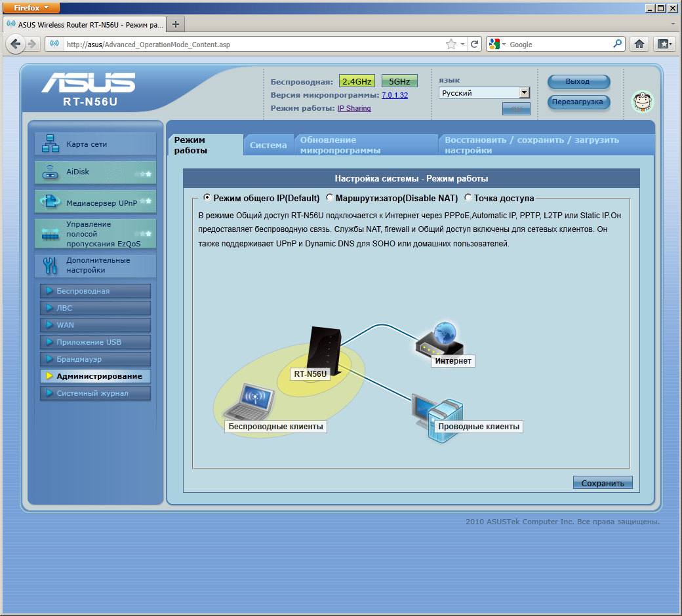Expand the ЛВС settings section

(95, 308)
